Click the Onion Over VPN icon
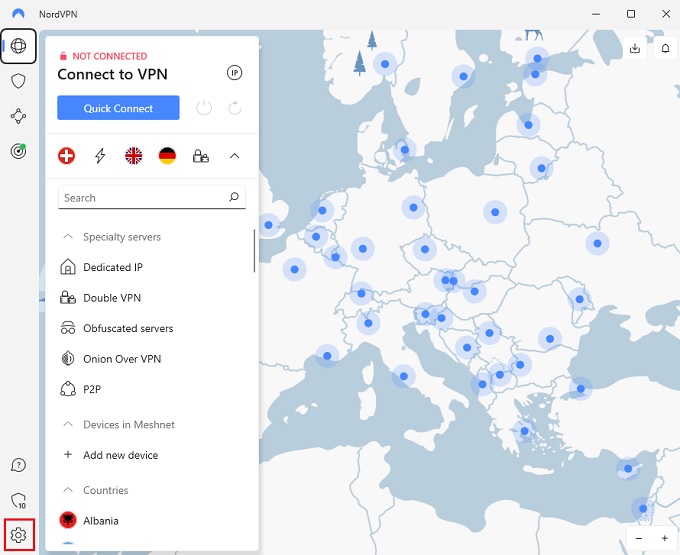680x555 pixels. click(68, 359)
